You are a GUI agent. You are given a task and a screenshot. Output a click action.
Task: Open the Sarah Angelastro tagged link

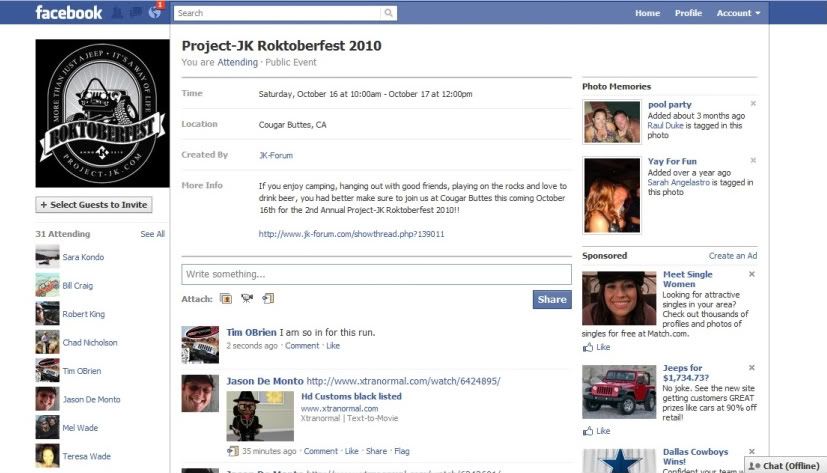[x=679, y=182]
